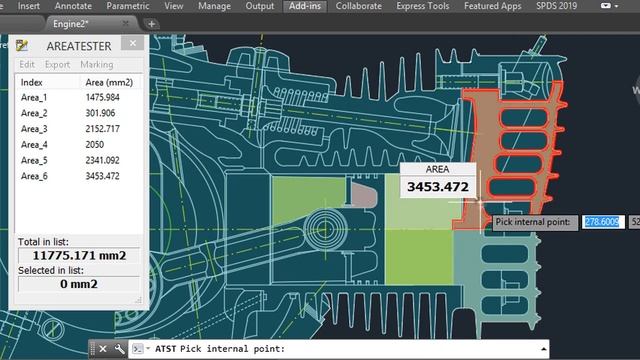The height and width of the screenshot is (360, 640).
Task: Select the Area_2 row
Action: [79, 113]
